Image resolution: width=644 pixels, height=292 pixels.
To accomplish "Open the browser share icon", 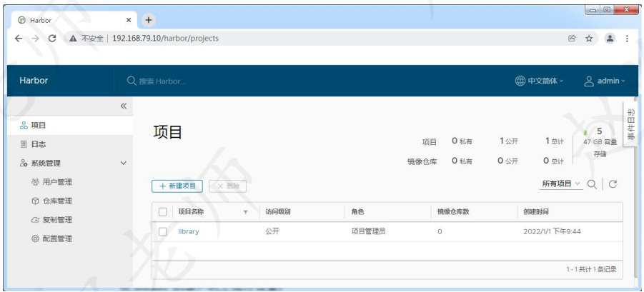I will [x=572, y=38].
